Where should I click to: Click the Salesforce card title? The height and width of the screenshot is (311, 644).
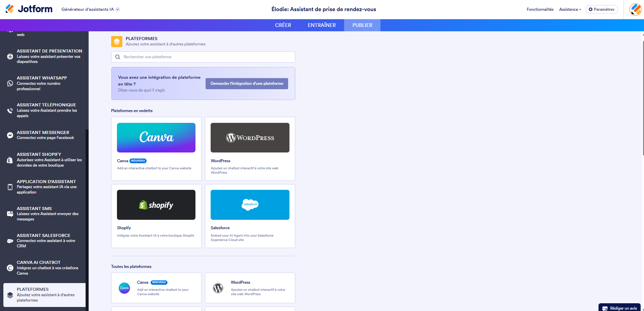pyautogui.click(x=220, y=228)
